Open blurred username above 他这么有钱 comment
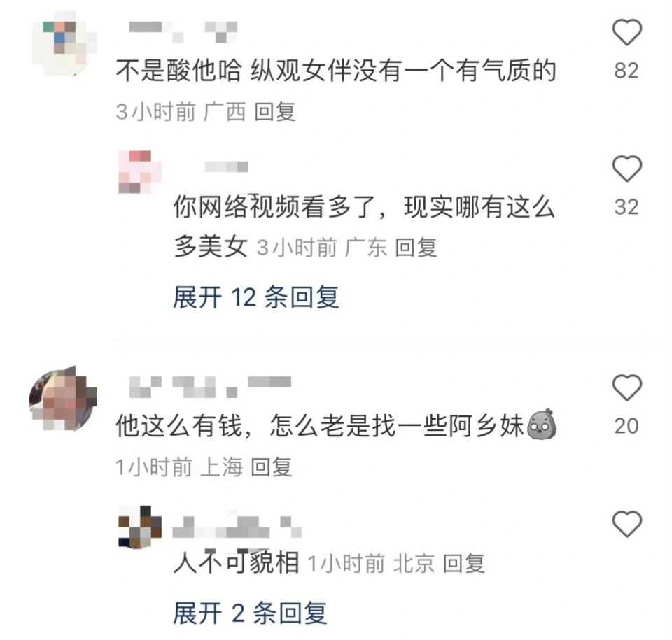This screenshot has height=640, width=672. 210,387
